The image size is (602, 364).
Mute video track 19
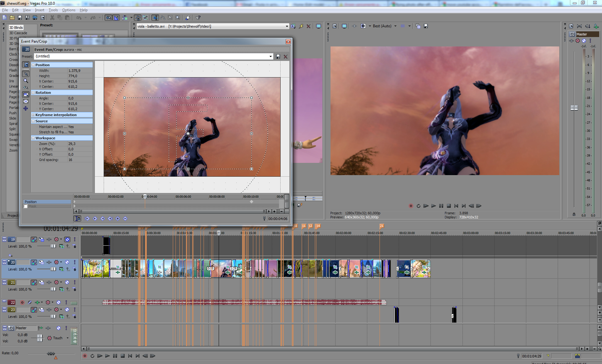click(67, 239)
